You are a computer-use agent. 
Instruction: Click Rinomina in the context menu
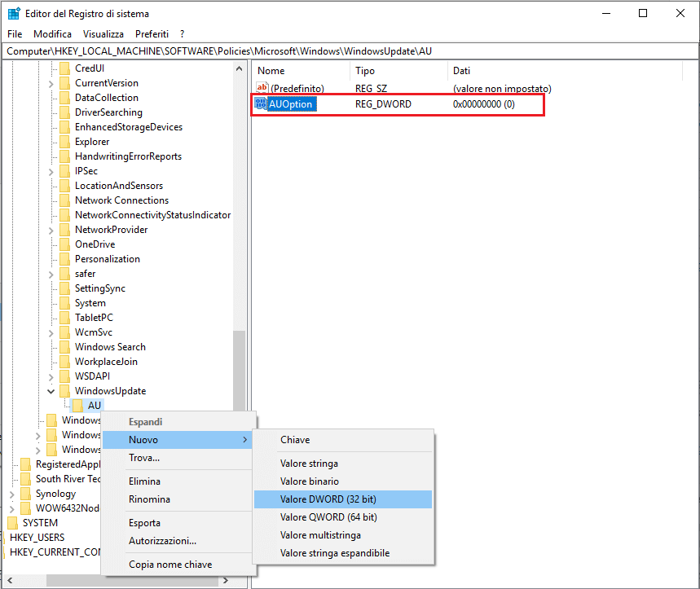pos(178,499)
